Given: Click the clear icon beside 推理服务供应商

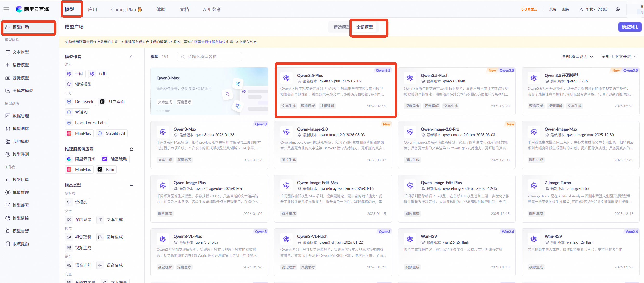Looking at the screenshot, I should [132, 149].
